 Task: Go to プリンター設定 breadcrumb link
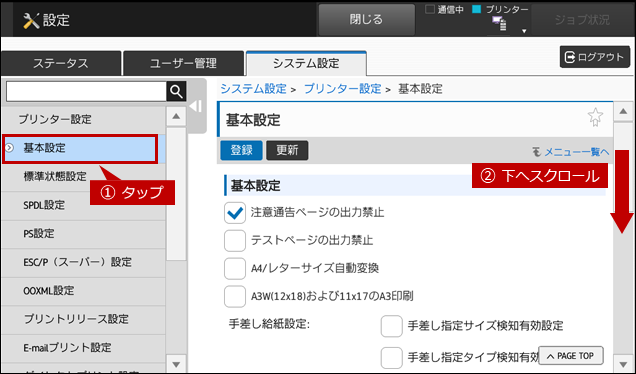click(x=343, y=88)
